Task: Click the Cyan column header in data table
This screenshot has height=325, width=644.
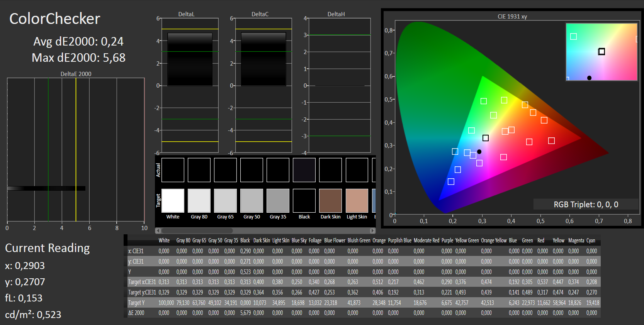Action: pyautogui.click(x=591, y=240)
